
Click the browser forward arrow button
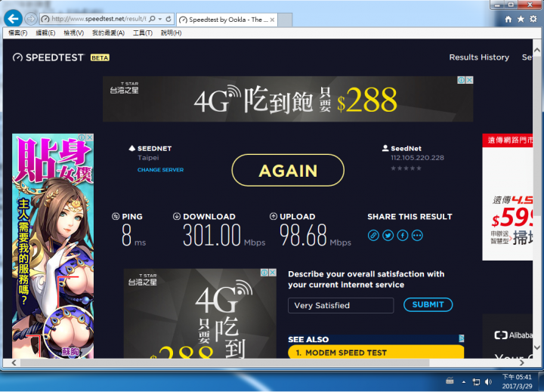pyautogui.click(x=31, y=19)
